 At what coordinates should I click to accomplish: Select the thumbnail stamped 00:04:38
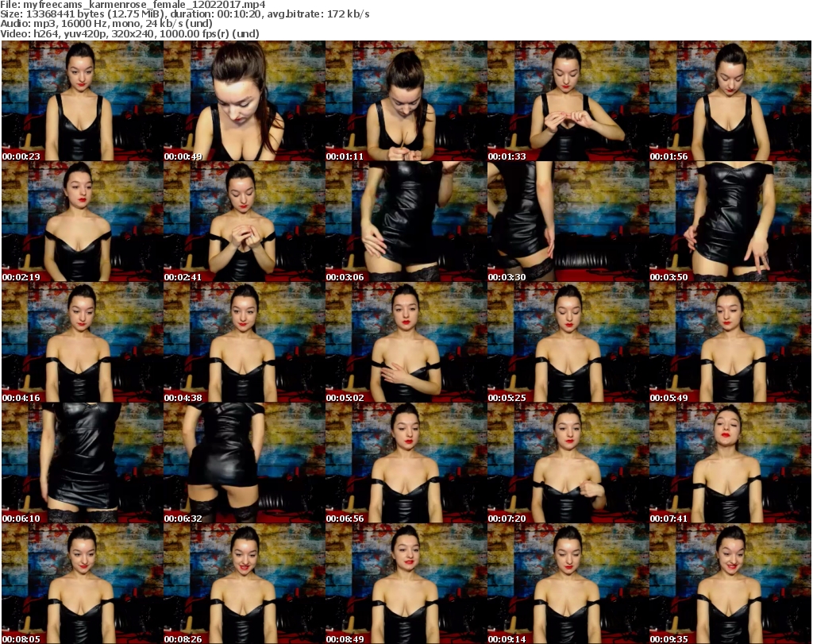pos(245,343)
